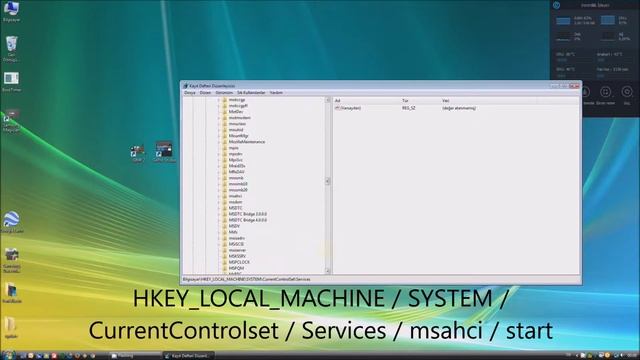This screenshot has width=640, height=360.
Task: Select the MSDTC registry key
Action: click(236, 208)
